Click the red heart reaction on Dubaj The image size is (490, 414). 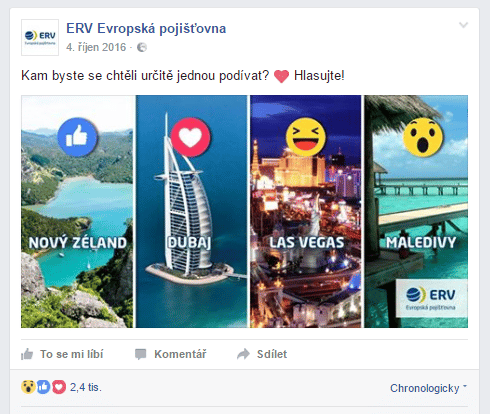pos(190,137)
